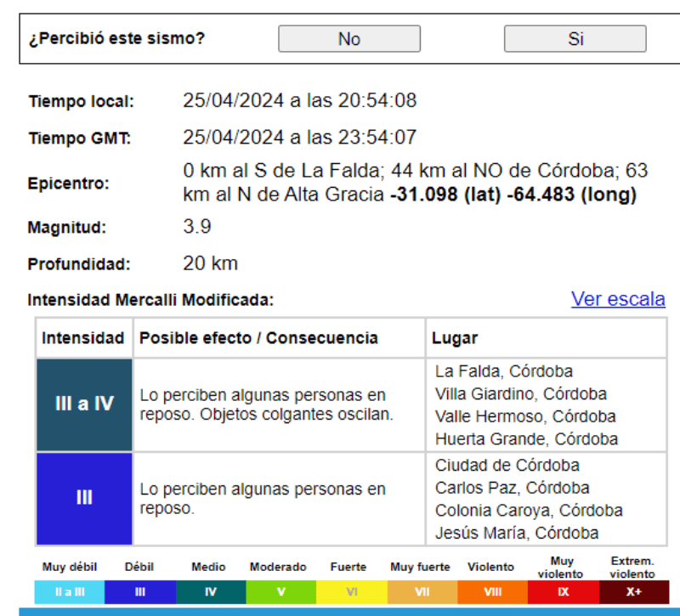Click the Intensidad column header

(x=83, y=338)
